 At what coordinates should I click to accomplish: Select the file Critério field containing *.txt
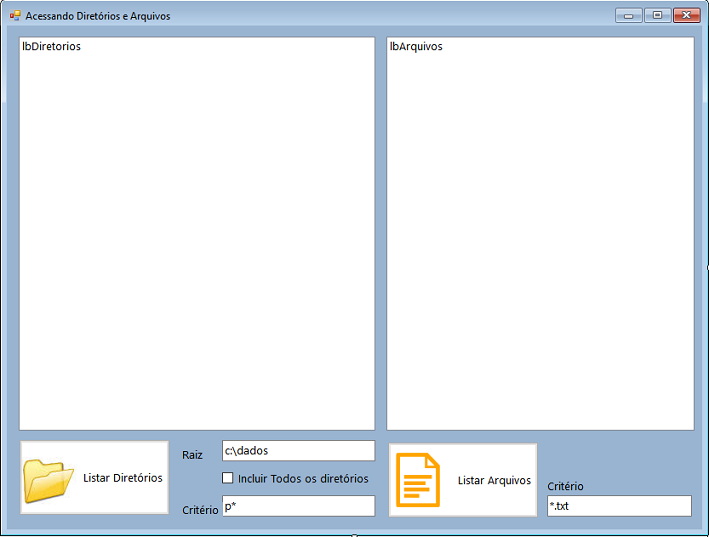coord(619,506)
